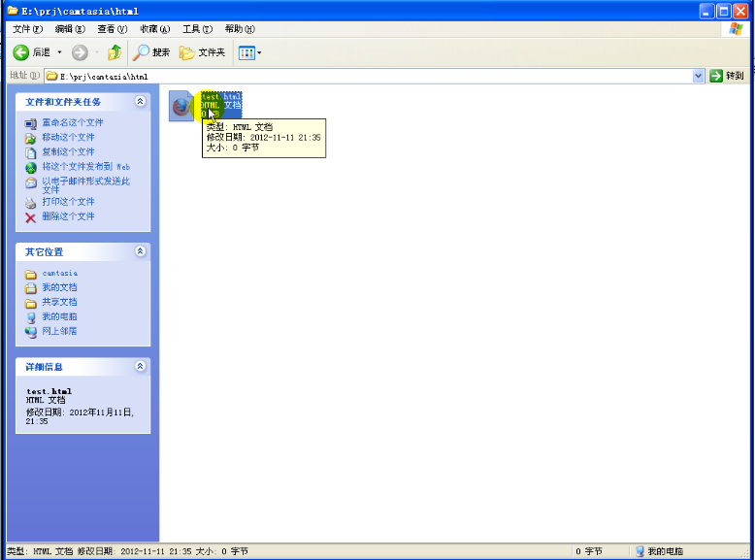Expand the address bar dropdown arrow

coord(698,76)
